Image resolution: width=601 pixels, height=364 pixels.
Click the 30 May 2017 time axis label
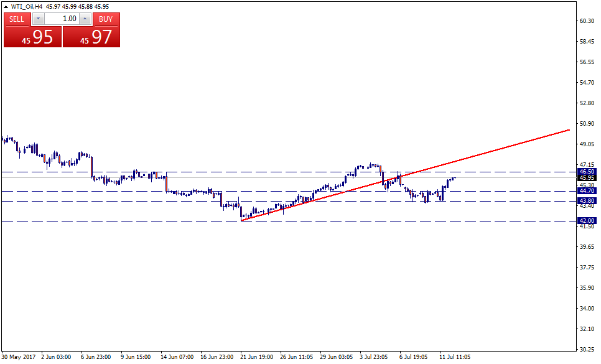(19, 357)
